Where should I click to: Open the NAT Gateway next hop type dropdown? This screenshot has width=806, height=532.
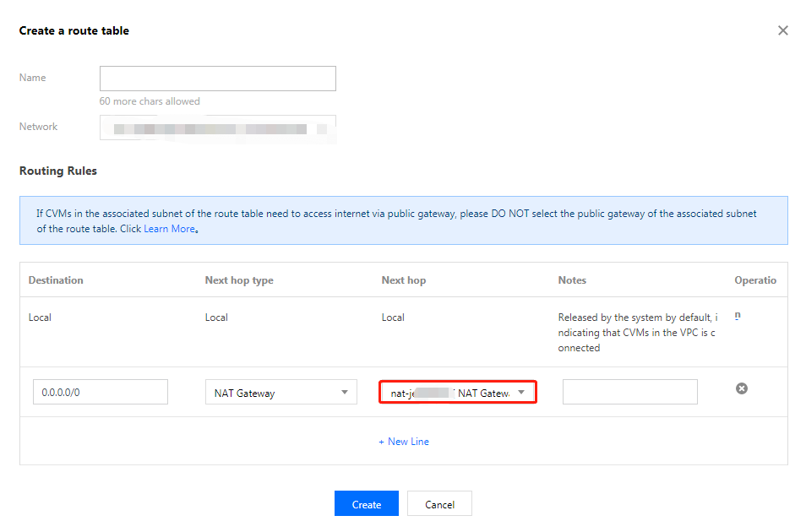pos(280,393)
